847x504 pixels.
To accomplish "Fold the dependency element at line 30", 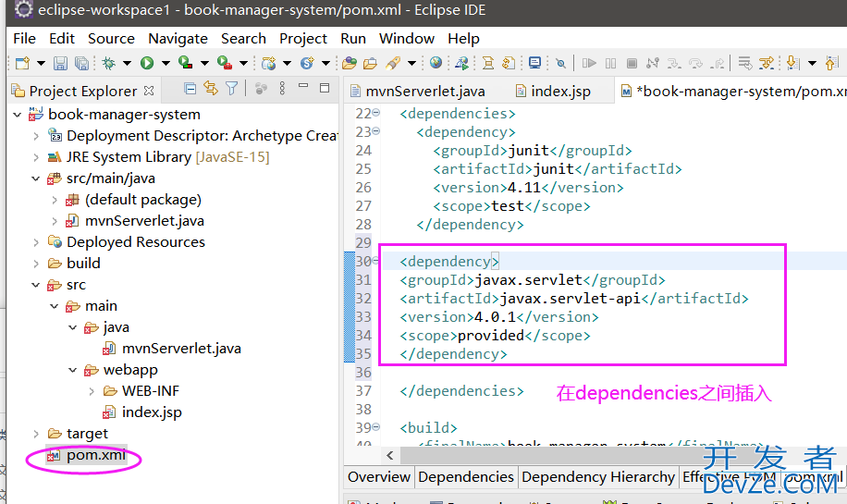I will click(376, 260).
